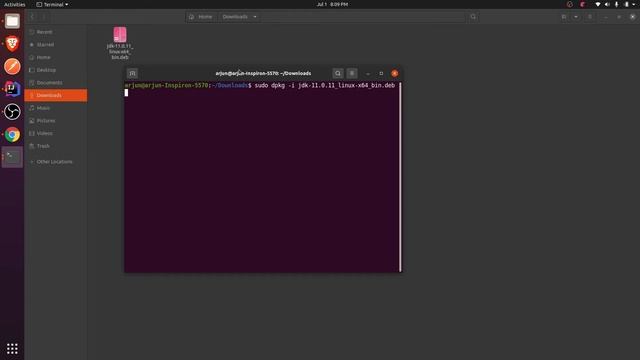Open the system status menu arrow
This screenshot has width=640, height=360.
click(x=633, y=4)
